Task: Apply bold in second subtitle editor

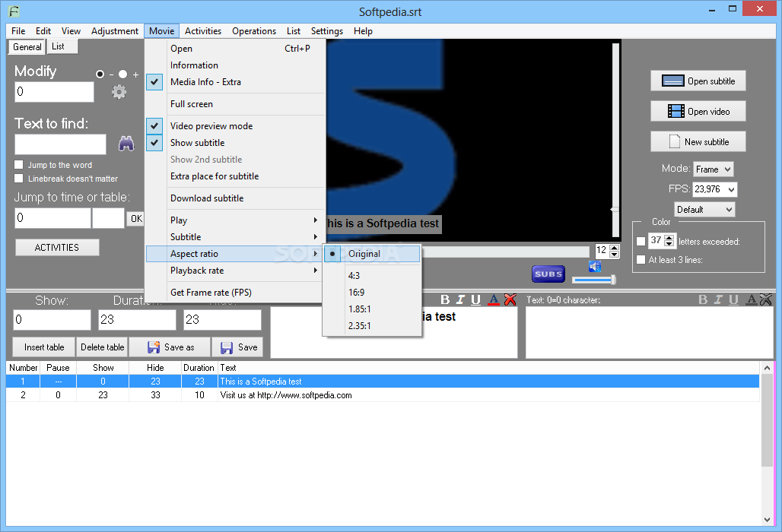Action: coord(703,299)
